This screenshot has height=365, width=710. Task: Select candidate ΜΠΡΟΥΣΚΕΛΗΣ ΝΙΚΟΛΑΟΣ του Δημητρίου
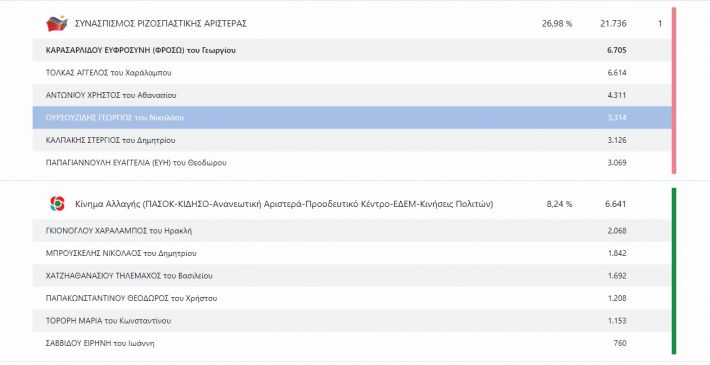(121, 253)
